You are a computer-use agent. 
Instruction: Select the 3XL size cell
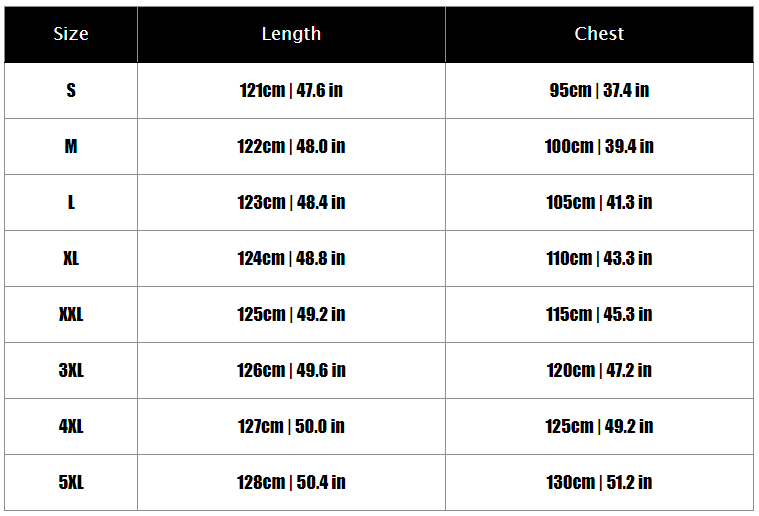tap(71, 370)
